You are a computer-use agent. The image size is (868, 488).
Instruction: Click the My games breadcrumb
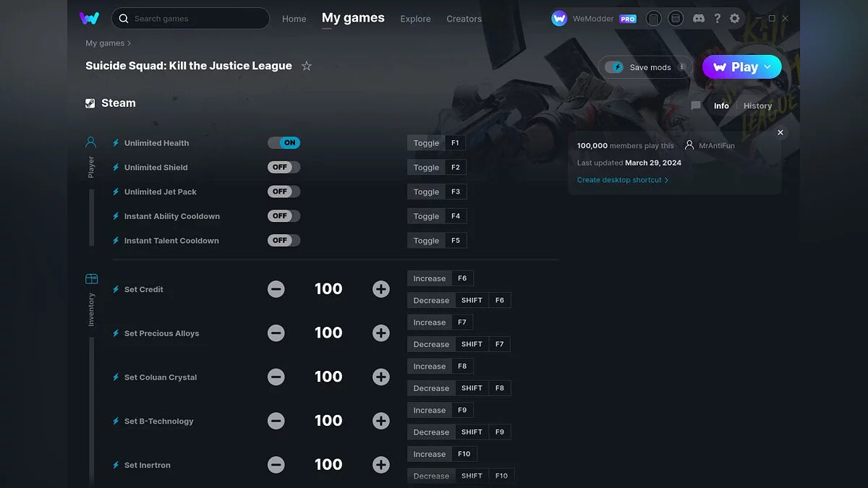coord(105,43)
